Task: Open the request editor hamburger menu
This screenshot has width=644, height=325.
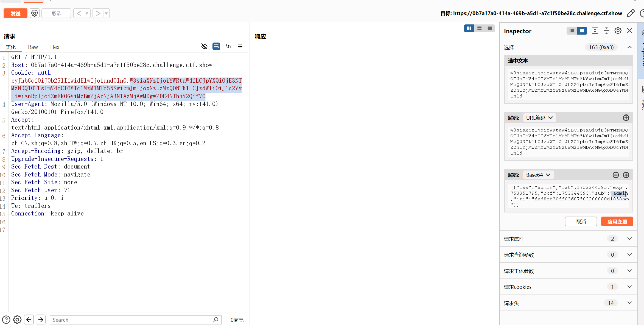Action: pos(240,46)
